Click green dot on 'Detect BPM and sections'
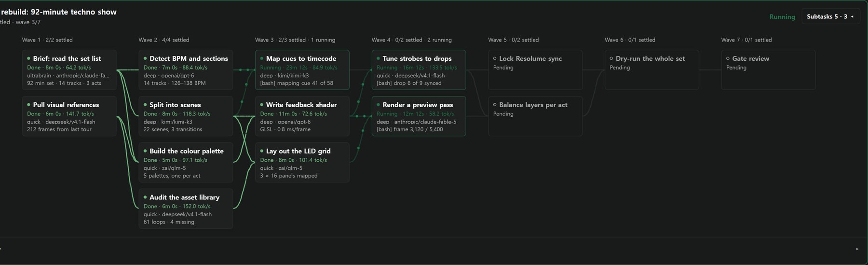This screenshot has width=868, height=265. [145, 58]
